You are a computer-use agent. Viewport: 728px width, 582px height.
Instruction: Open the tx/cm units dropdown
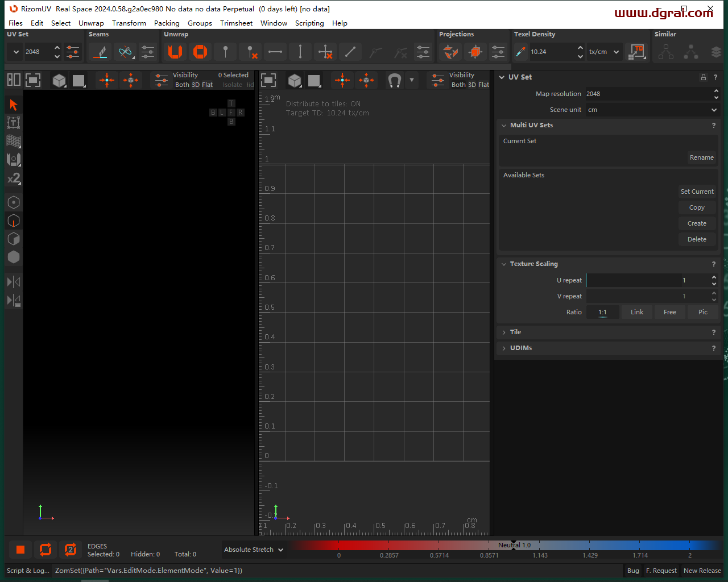click(x=604, y=52)
